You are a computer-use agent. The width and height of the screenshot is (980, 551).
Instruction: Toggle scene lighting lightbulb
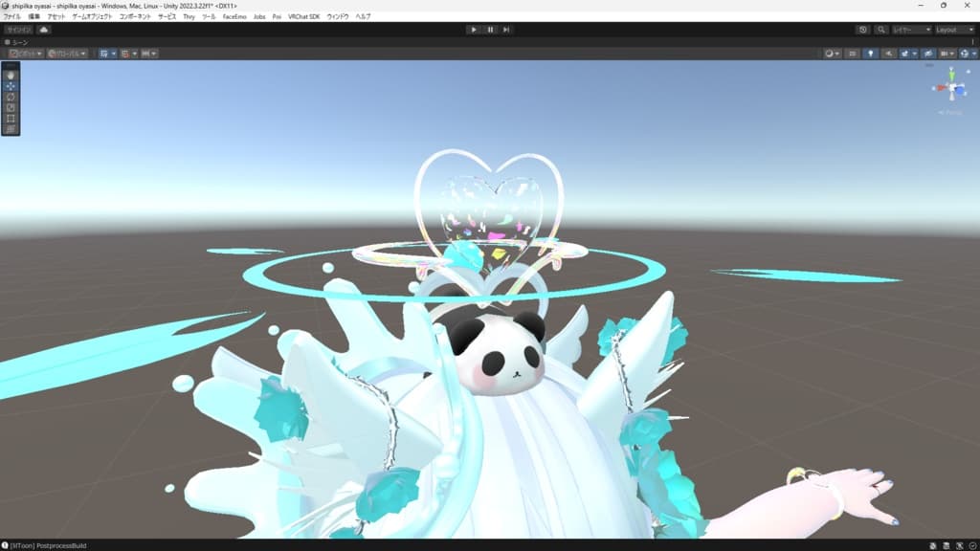[x=871, y=54]
